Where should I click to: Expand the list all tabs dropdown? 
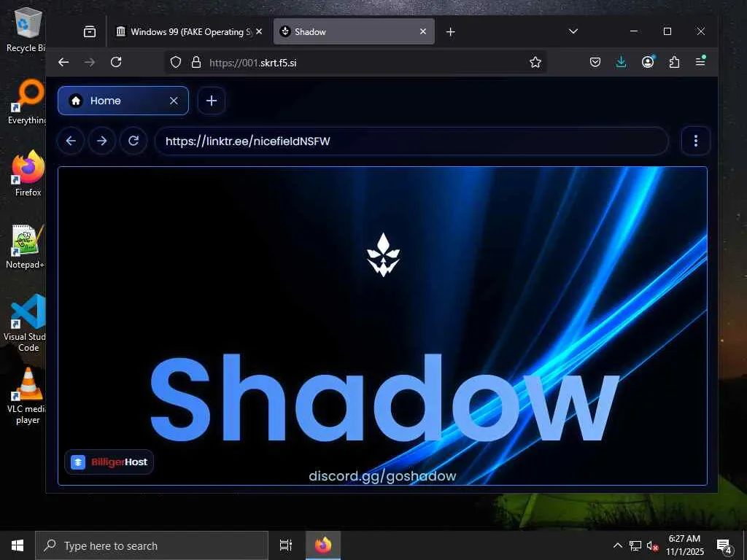pos(573,31)
